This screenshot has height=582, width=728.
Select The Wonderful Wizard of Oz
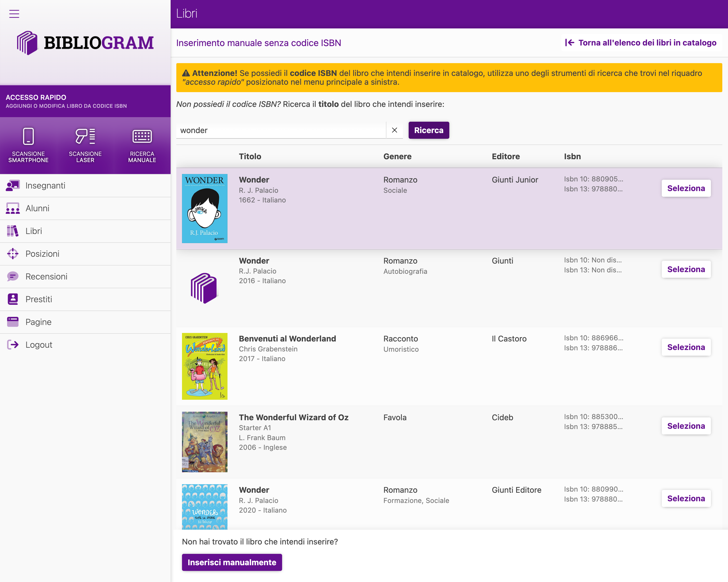686,426
